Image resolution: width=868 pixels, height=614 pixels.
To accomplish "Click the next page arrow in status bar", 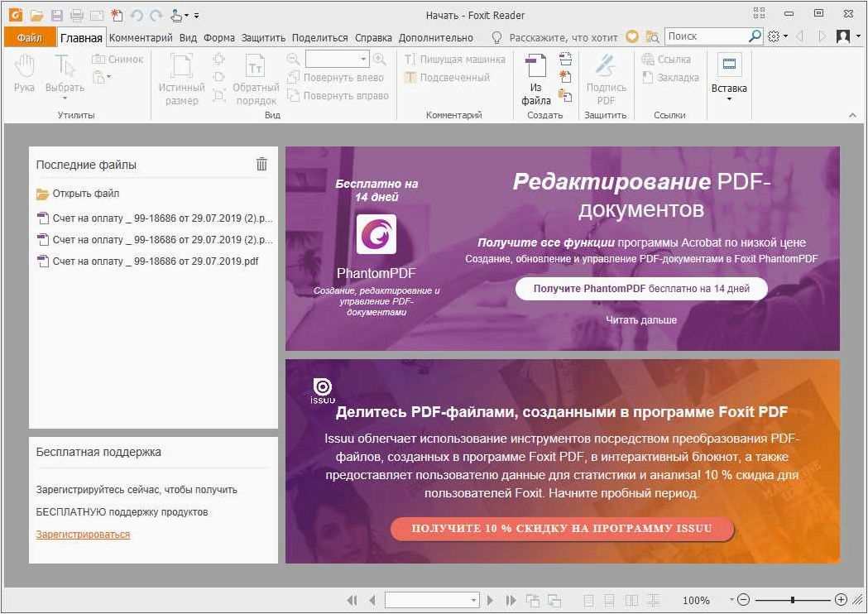I will (490, 600).
